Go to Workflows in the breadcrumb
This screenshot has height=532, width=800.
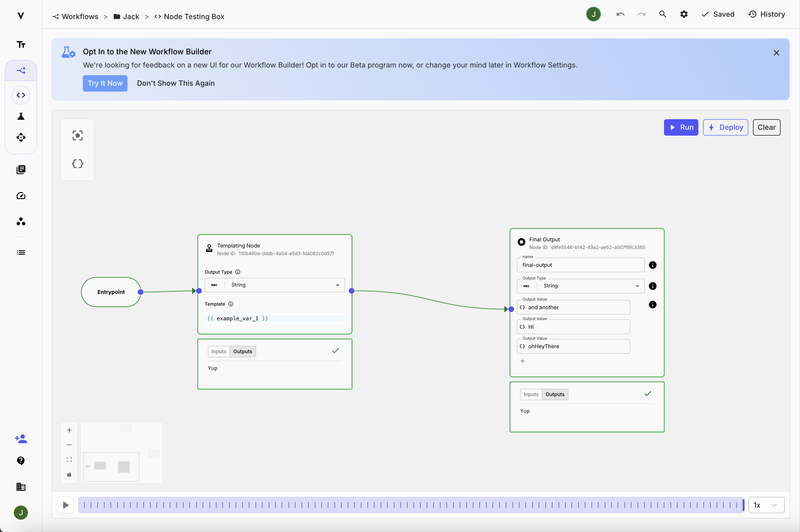coord(80,17)
